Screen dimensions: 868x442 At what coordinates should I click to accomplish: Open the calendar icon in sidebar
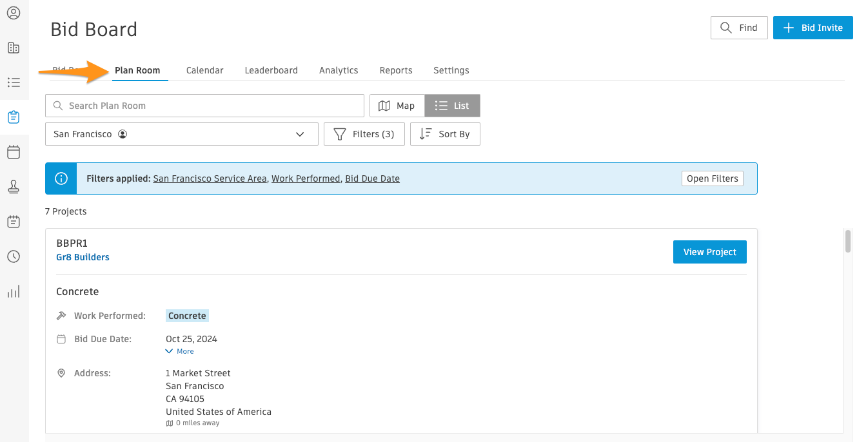[x=14, y=151]
